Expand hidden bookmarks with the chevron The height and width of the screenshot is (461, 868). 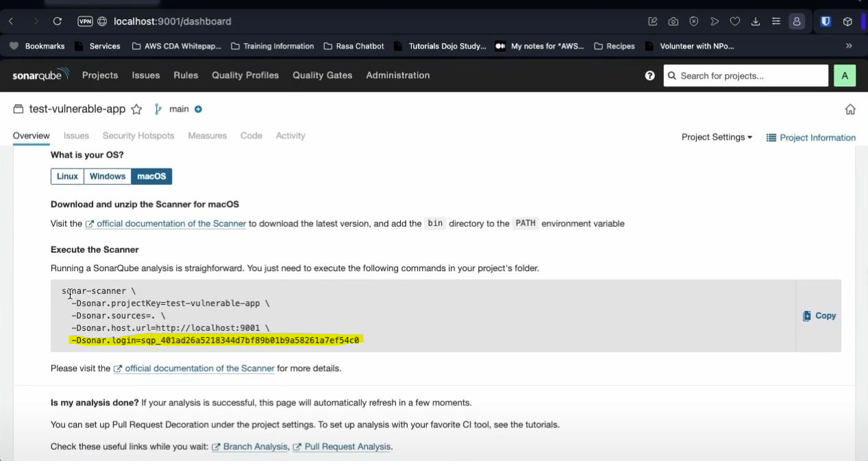click(x=849, y=46)
